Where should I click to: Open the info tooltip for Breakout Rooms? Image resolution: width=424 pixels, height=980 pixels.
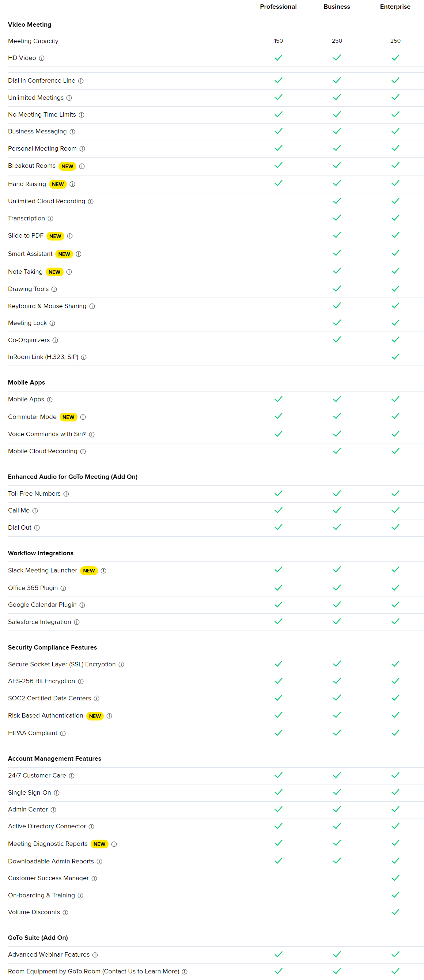[82, 166]
